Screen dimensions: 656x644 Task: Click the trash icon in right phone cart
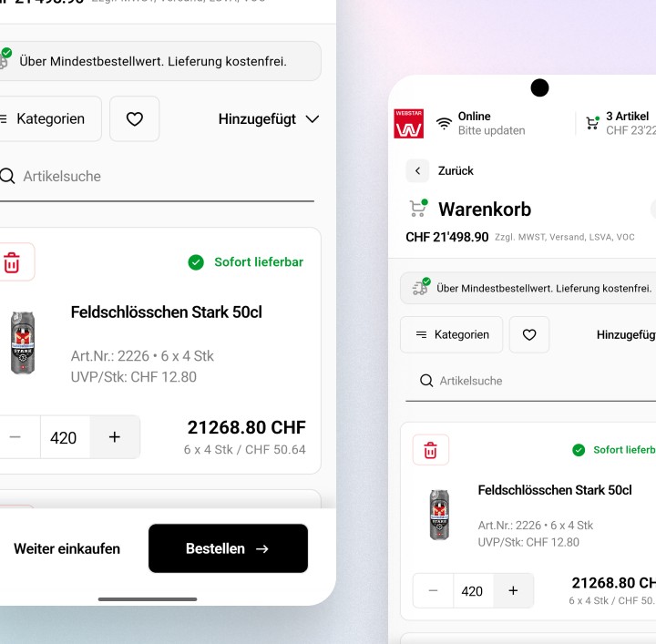click(x=430, y=450)
